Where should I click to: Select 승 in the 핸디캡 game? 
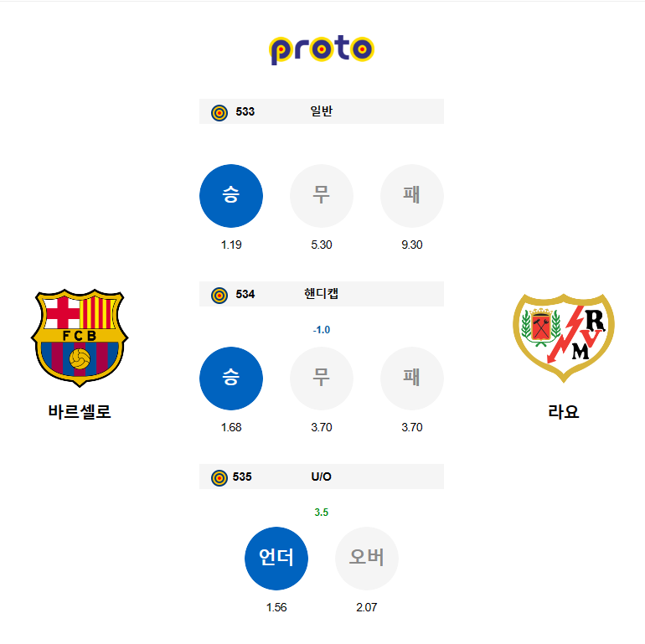[x=231, y=379]
